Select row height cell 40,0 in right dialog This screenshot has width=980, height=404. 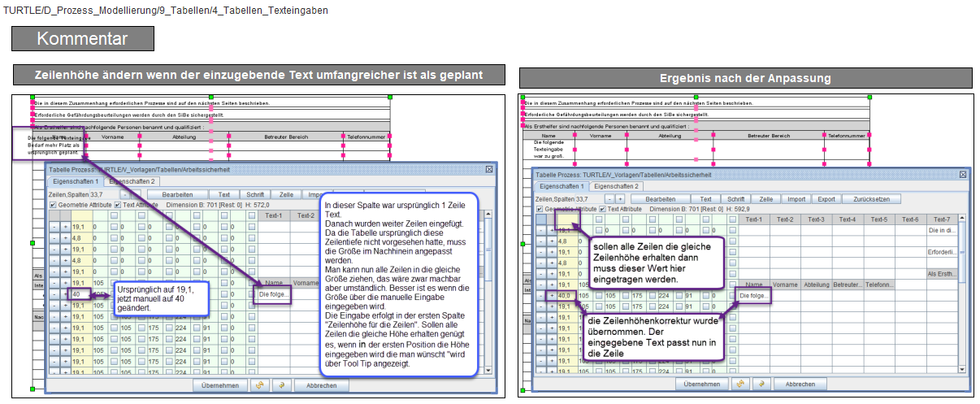(568, 296)
